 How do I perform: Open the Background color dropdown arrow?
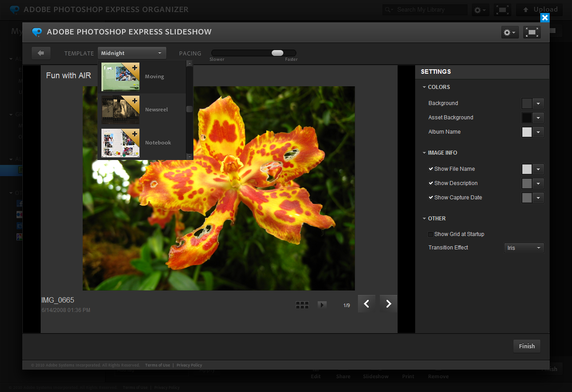538,103
